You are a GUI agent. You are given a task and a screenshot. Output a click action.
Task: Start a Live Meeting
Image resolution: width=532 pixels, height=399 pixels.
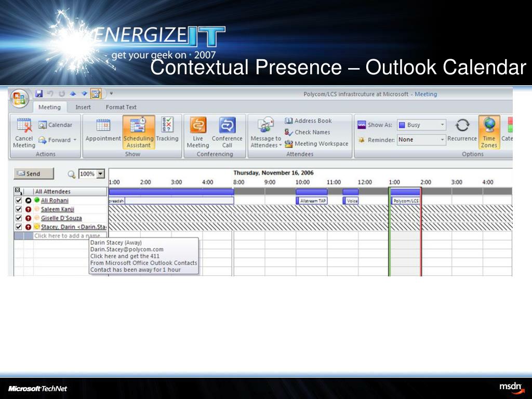coord(198,132)
